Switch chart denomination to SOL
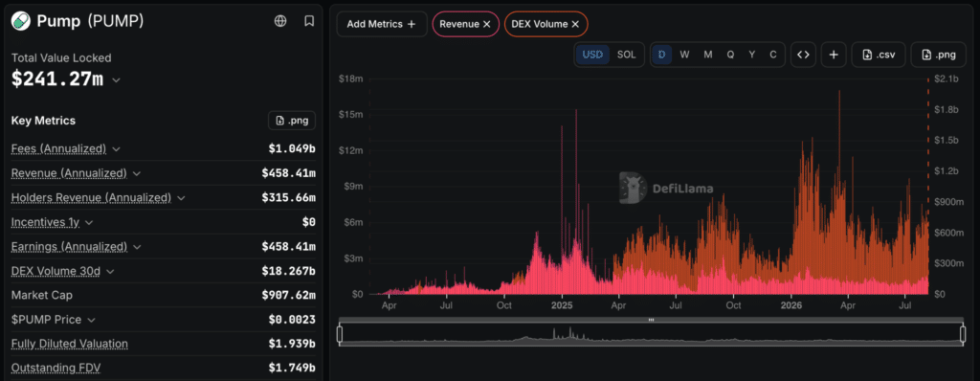980x381 pixels. 626,55
